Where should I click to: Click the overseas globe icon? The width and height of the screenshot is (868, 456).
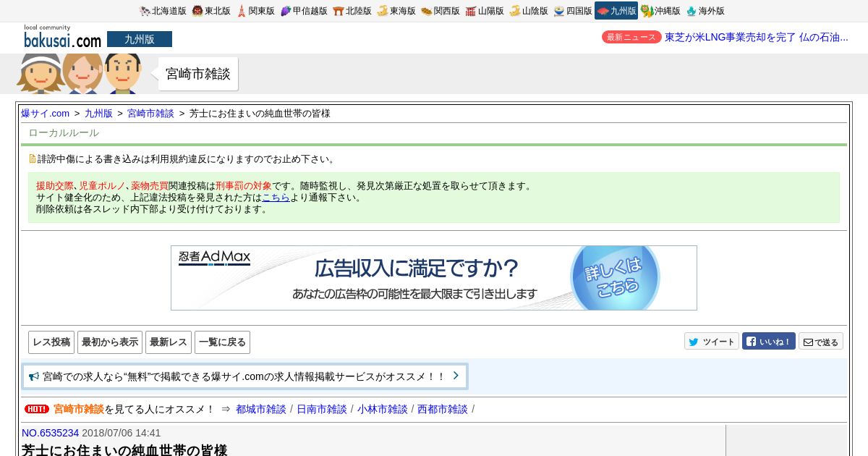(692, 11)
